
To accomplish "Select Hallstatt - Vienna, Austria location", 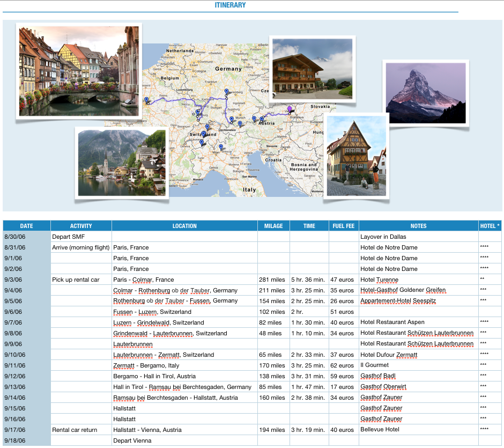I will click(x=184, y=430).
